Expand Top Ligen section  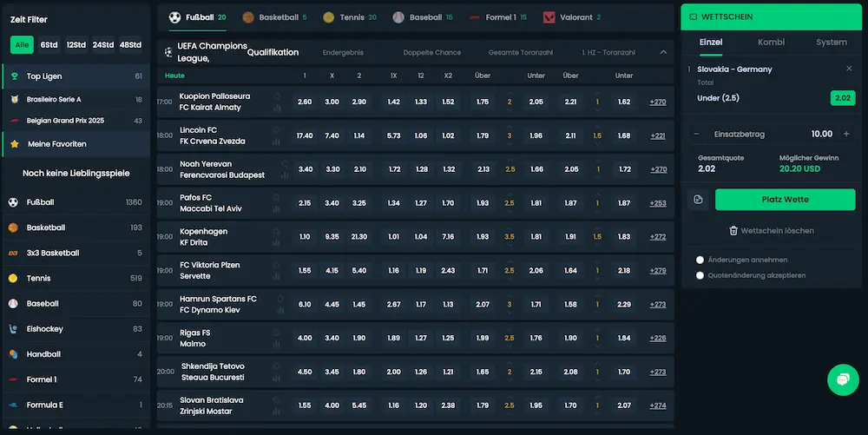(x=76, y=76)
